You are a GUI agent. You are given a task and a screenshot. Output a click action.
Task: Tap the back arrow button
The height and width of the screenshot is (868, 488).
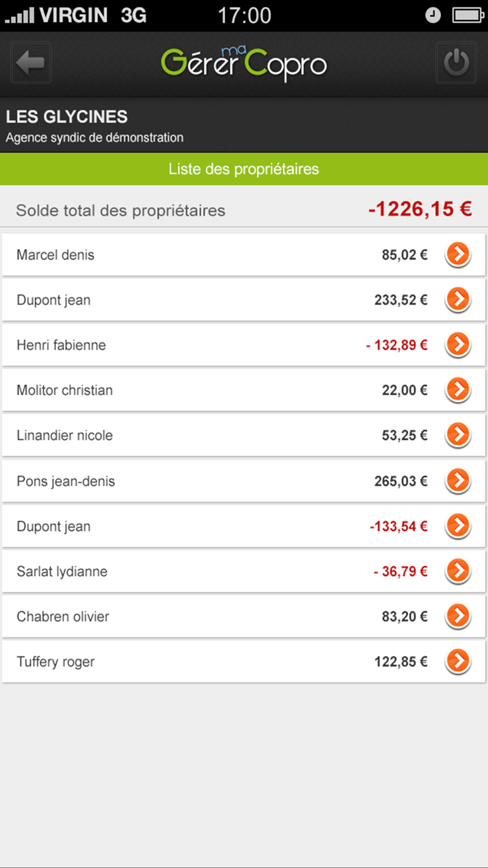click(31, 62)
